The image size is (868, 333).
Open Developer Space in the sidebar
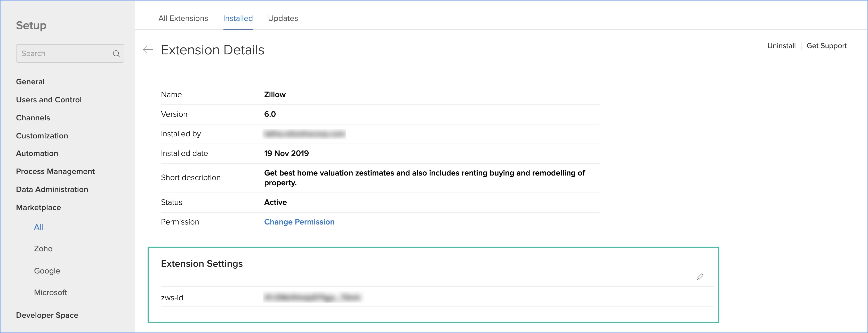click(47, 315)
